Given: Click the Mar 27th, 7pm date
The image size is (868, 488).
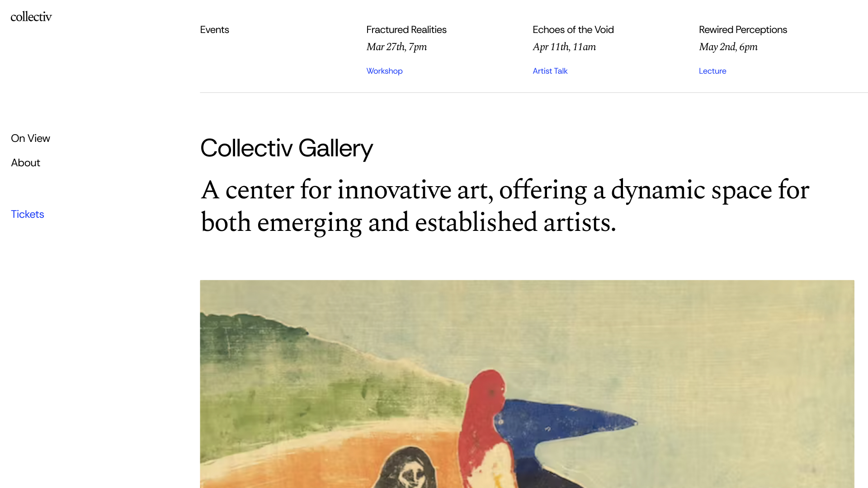Looking at the screenshot, I should [396, 47].
